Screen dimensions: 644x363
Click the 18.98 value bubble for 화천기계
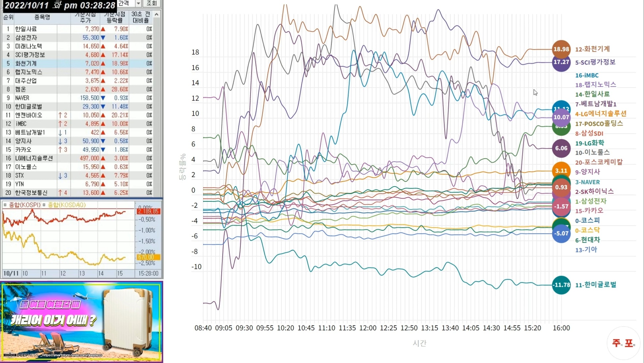click(x=561, y=49)
